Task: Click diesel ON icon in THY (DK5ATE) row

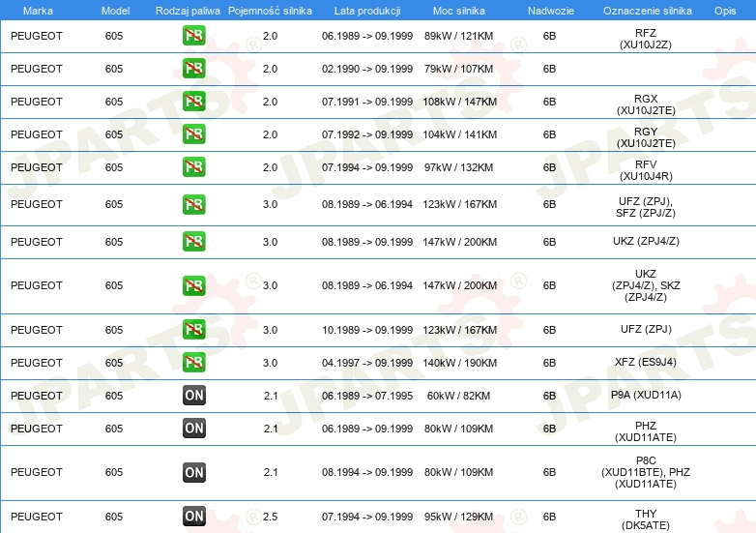Action: [193, 517]
